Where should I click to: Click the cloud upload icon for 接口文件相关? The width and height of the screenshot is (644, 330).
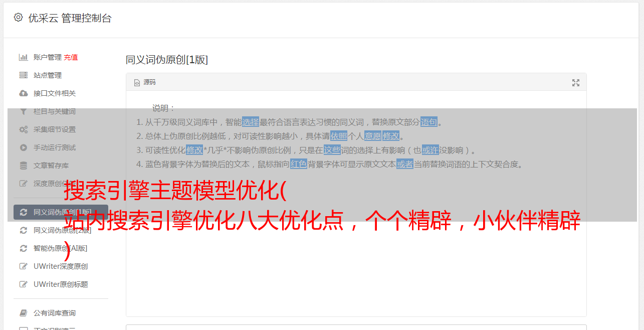pos(23,93)
